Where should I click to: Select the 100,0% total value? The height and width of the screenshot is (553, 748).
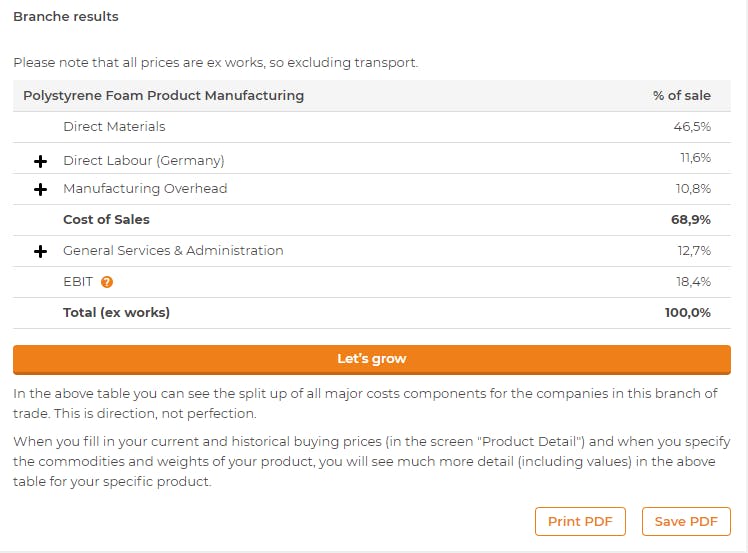click(687, 312)
